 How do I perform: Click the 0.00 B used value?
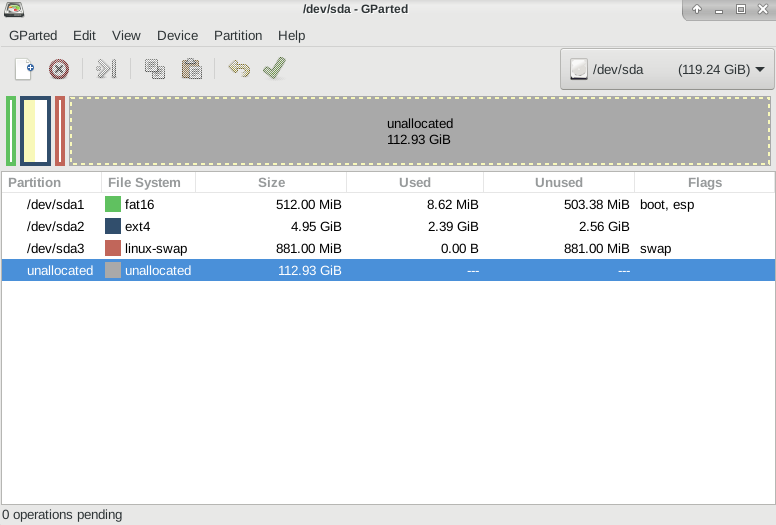(460, 248)
